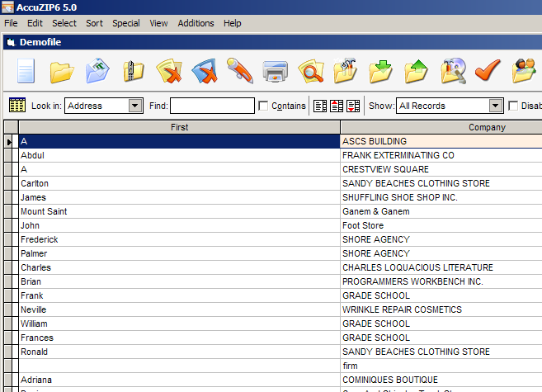Open the Special menu

126,23
